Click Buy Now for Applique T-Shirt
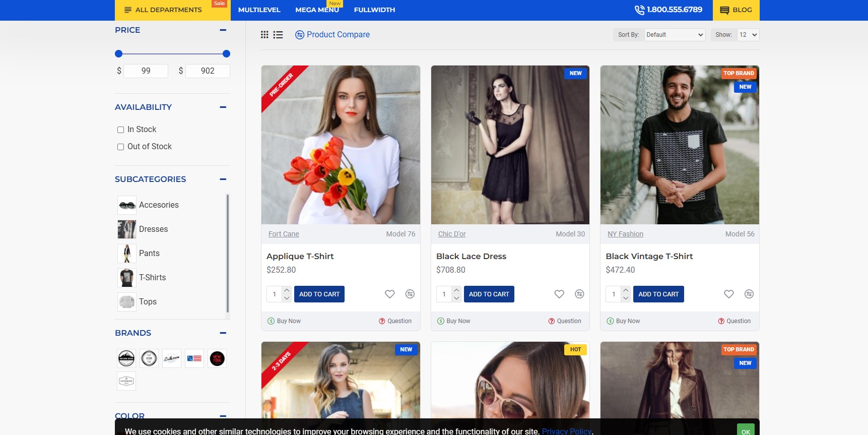 pos(284,321)
